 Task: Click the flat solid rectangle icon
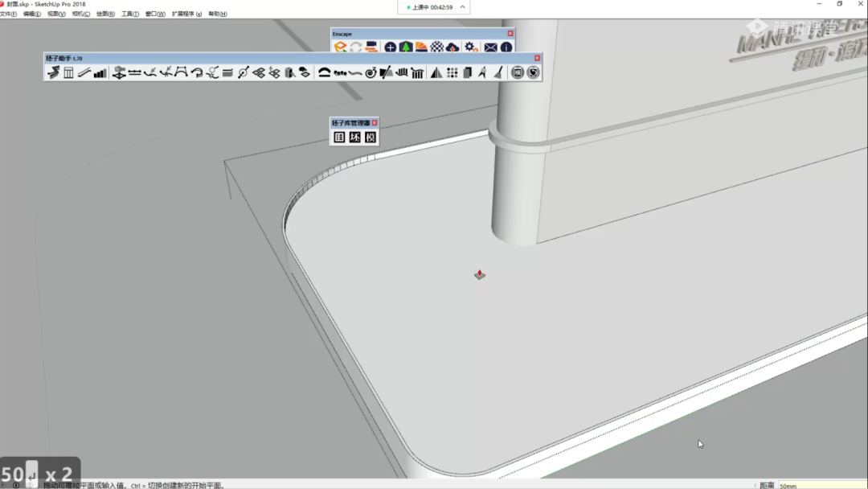[227, 72]
